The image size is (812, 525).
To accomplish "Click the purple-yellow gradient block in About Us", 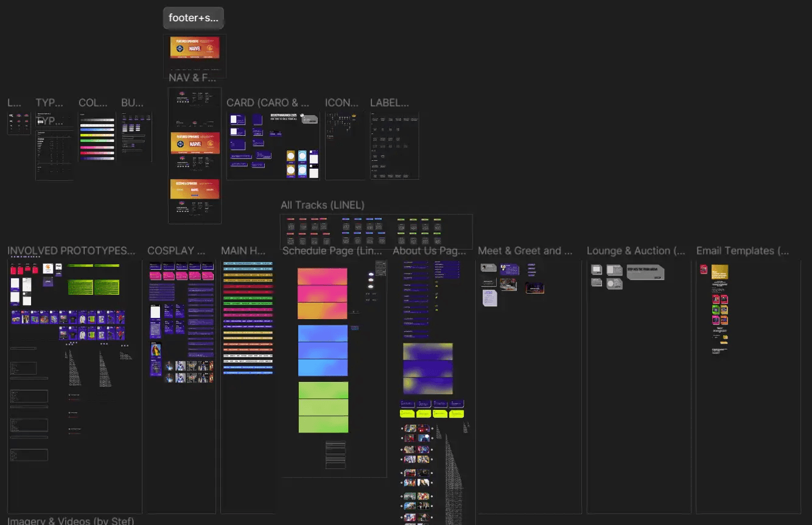I will (428, 368).
